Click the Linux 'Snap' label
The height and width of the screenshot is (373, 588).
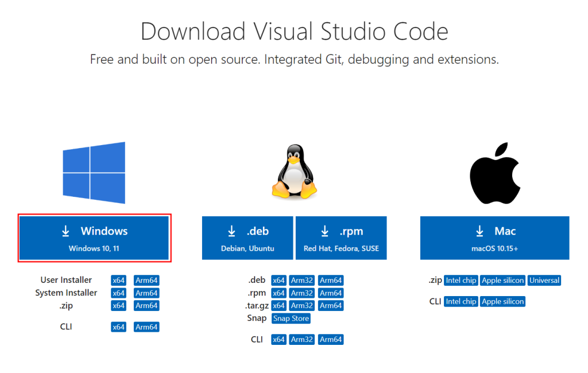click(x=257, y=318)
